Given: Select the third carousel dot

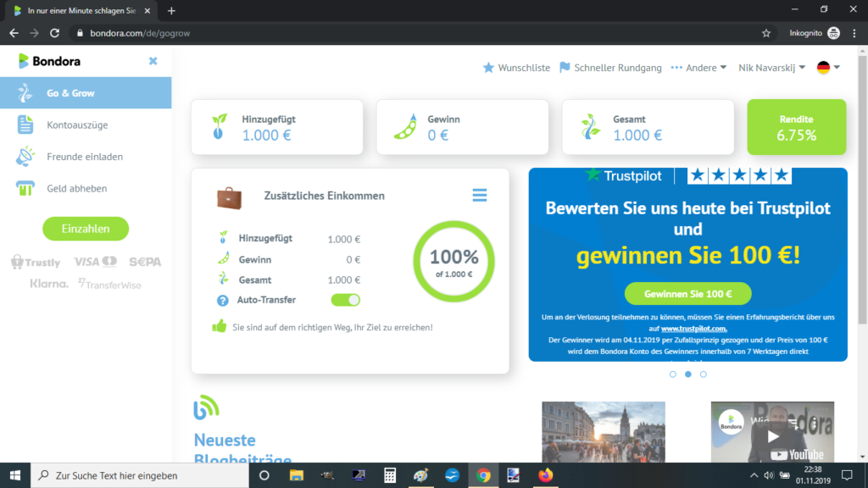Looking at the screenshot, I should [703, 374].
